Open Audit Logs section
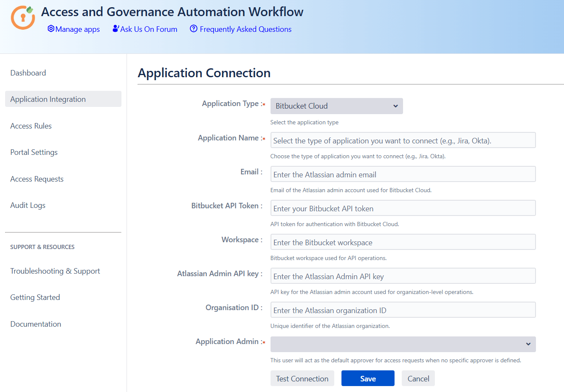The image size is (564, 392). [x=28, y=205]
